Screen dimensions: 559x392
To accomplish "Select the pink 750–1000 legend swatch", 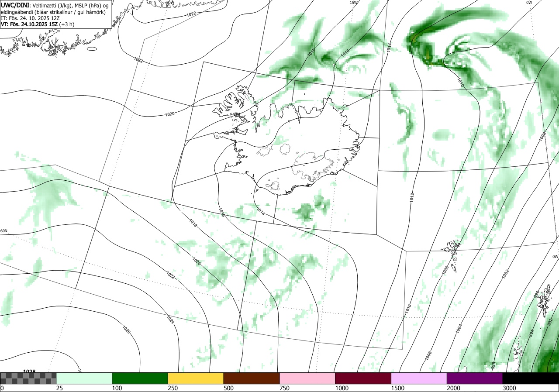I will pos(307,378).
